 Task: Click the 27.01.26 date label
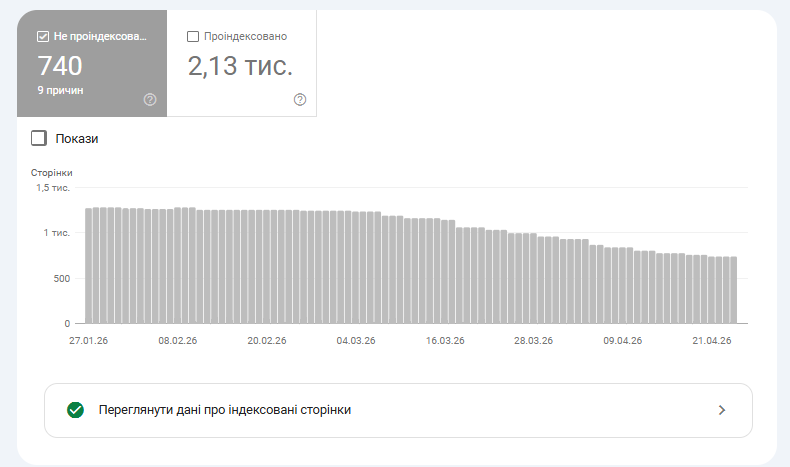pyautogui.click(x=89, y=341)
